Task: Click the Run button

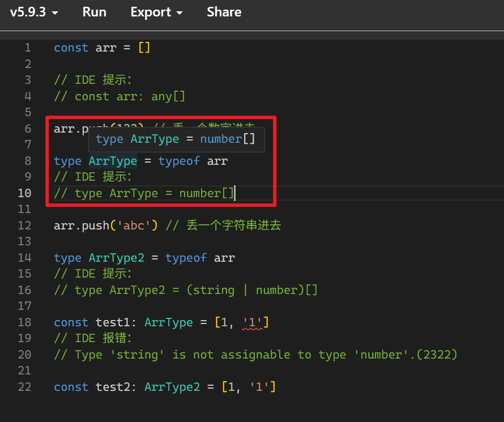Action: click(x=94, y=12)
